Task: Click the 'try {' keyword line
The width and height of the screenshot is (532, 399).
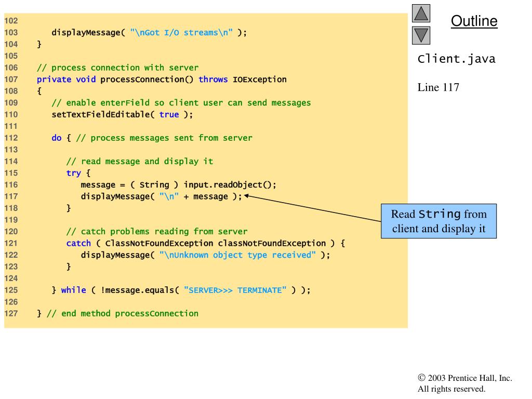Action: pos(78,173)
